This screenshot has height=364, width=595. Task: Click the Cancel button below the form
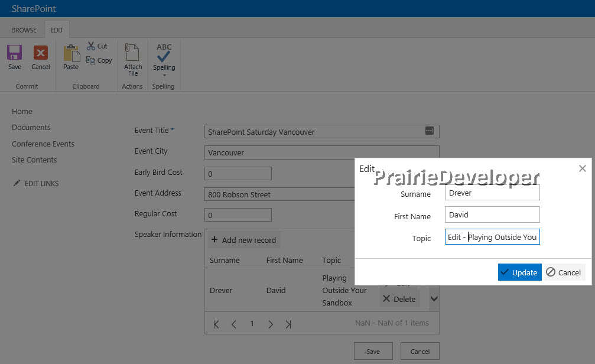pyautogui.click(x=420, y=351)
